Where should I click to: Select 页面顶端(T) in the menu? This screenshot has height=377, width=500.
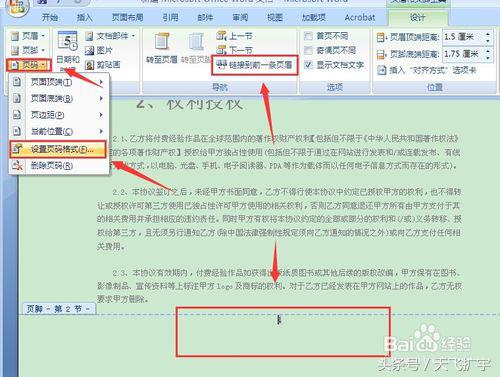pos(59,82)
